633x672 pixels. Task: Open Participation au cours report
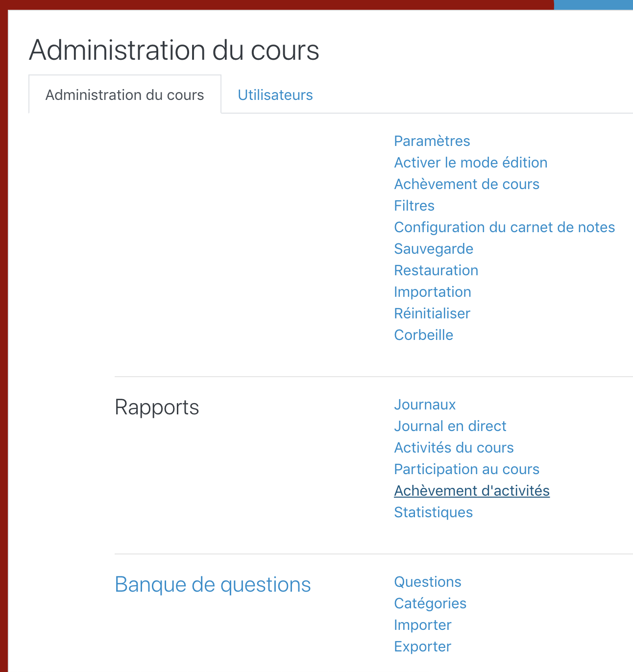tap(466, 469)
